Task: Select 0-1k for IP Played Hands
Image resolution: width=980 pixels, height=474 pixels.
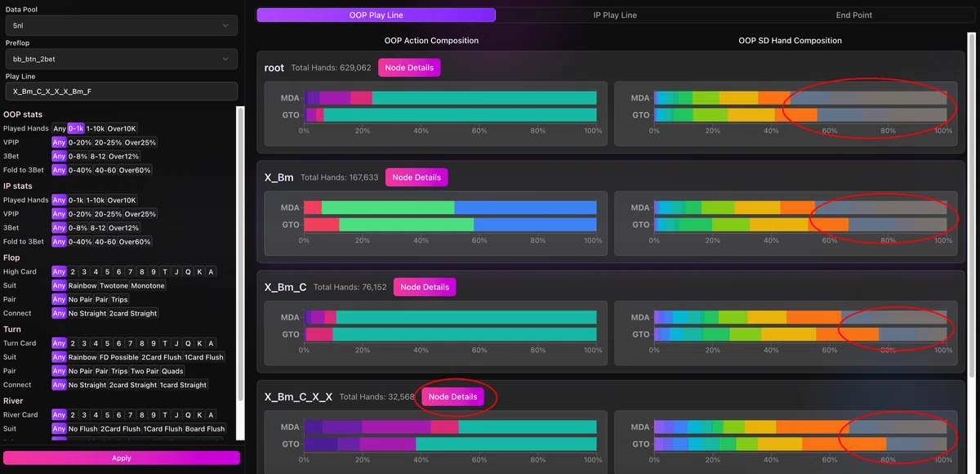Action: (x=76, y=200)
